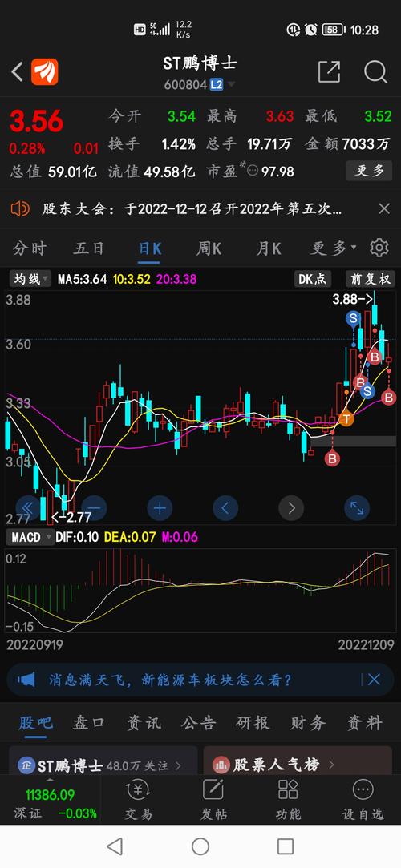
Task: Select the 日K chart tab
Action: 149,248
